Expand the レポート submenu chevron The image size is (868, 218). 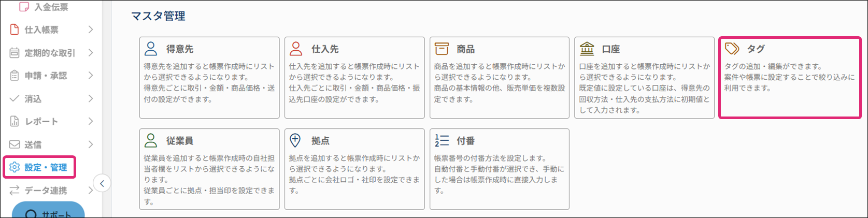(x=91, y=121)
